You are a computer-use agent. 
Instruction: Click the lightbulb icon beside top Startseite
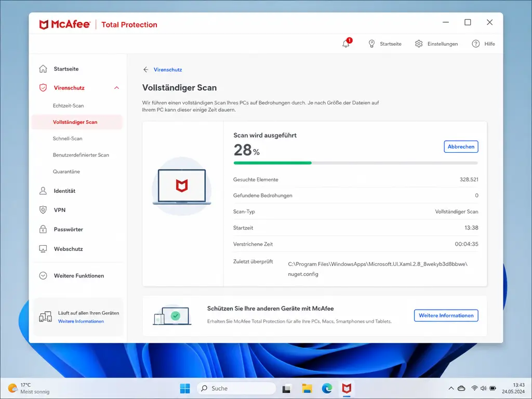371,44
